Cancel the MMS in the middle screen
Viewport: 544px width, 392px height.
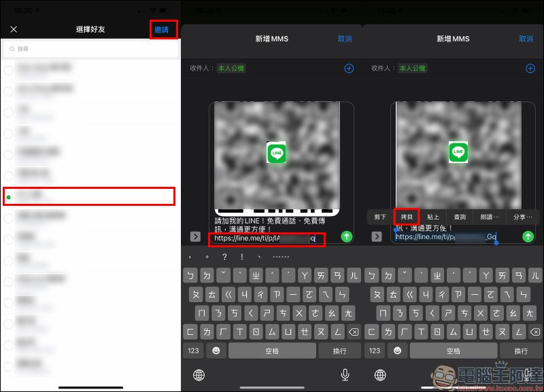345,39
